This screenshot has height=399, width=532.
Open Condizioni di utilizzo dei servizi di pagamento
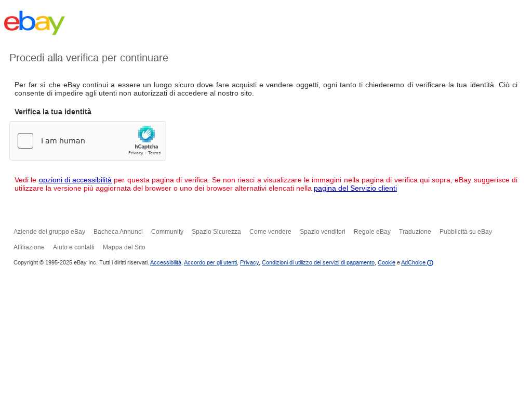318,262
